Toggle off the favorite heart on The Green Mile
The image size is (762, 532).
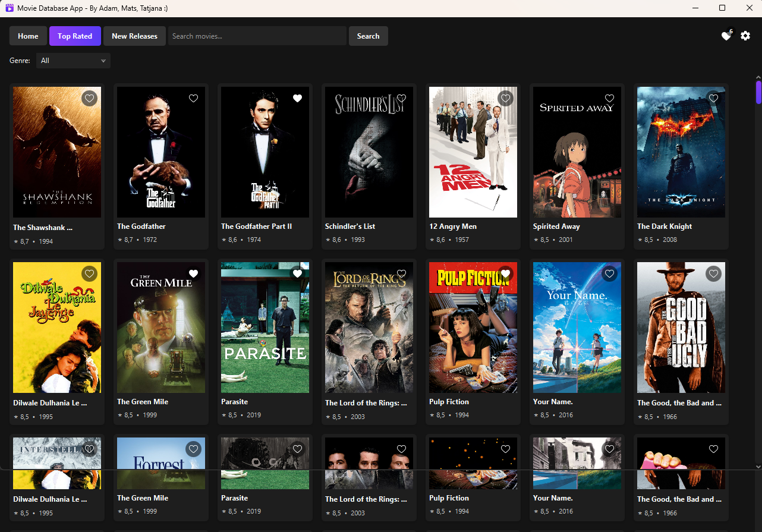(193, 273)
